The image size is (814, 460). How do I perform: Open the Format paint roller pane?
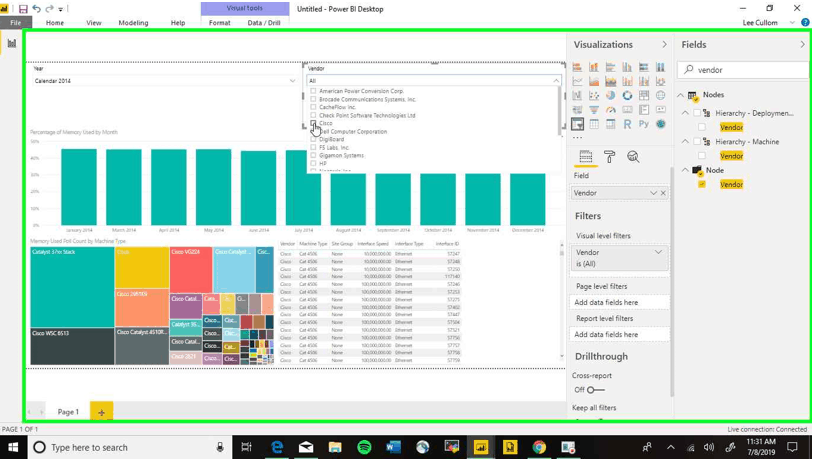point(609,157)
